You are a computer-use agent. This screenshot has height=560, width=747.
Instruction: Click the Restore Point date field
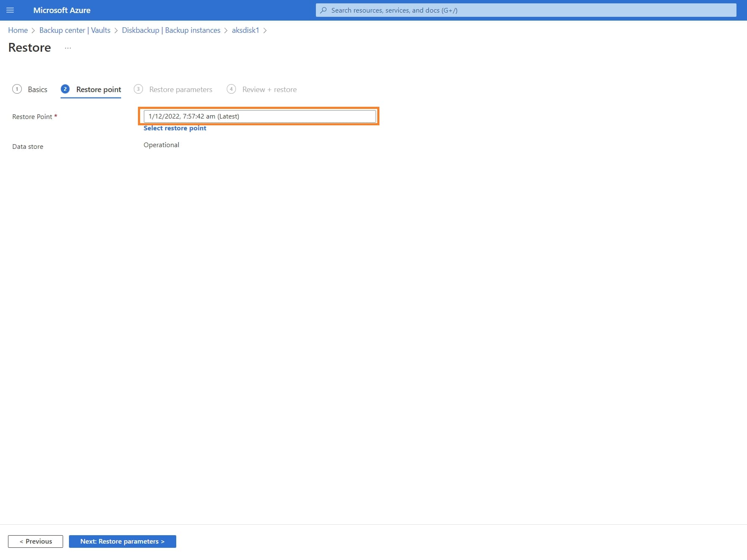pos(260,116)
